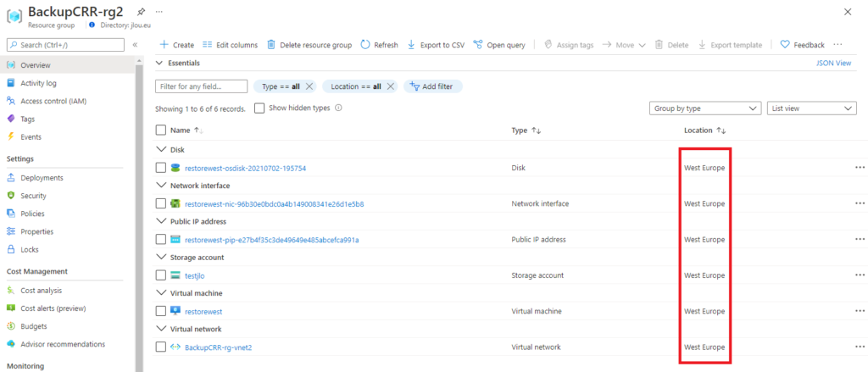
Task: Collapse the Storage account group
Action: (161, 258)
